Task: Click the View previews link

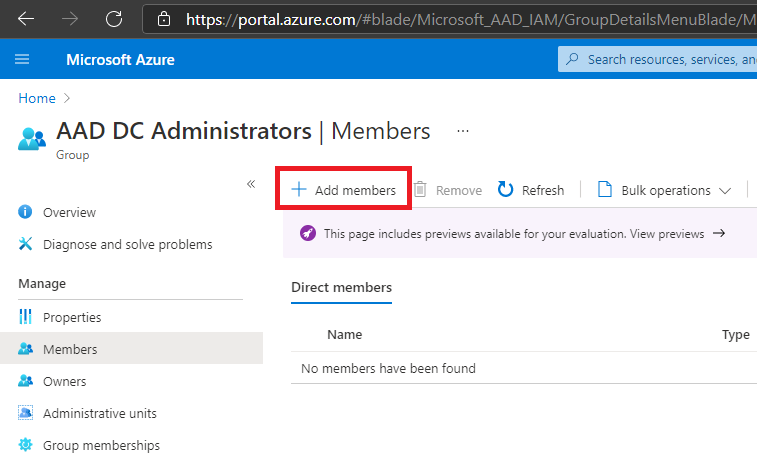Action: click(667, 234)
